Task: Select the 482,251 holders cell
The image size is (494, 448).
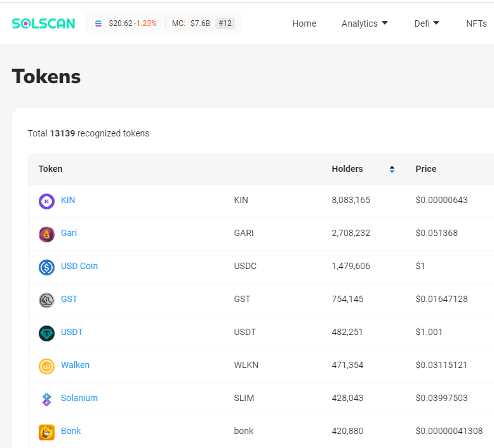Action: 347,332
